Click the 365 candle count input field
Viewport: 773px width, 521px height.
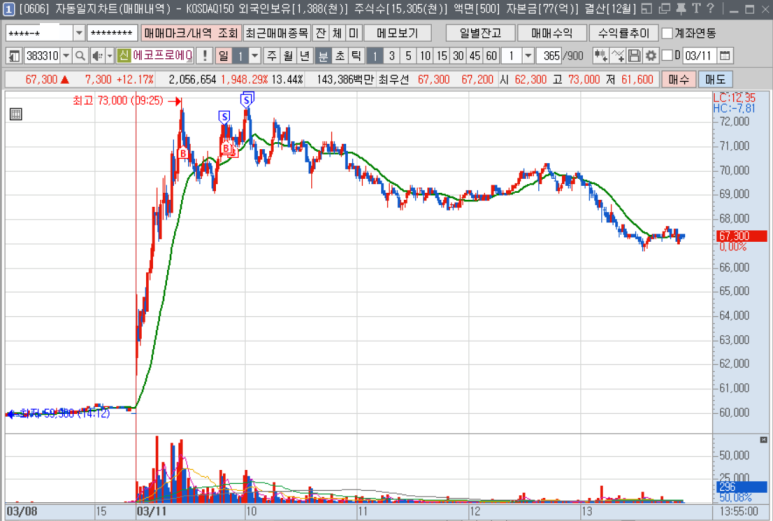[549, 56]
